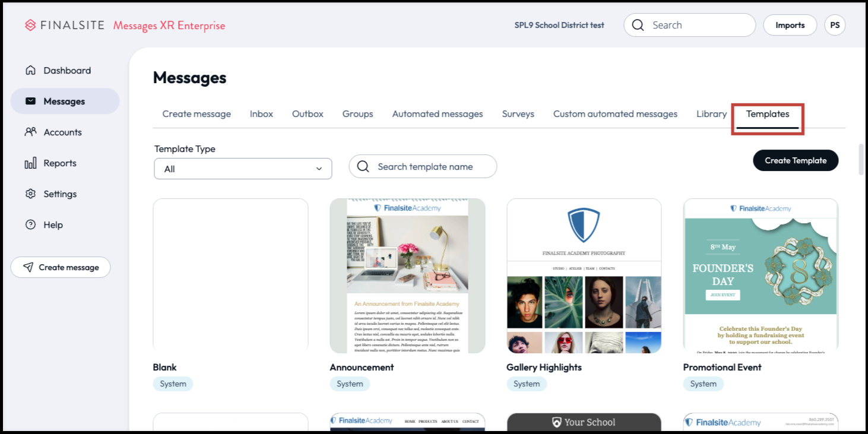Screen dimensions: 868x434
Task: Click the paper plane icon on Create message
Action: pyautogui.click(x=28, y=268)
